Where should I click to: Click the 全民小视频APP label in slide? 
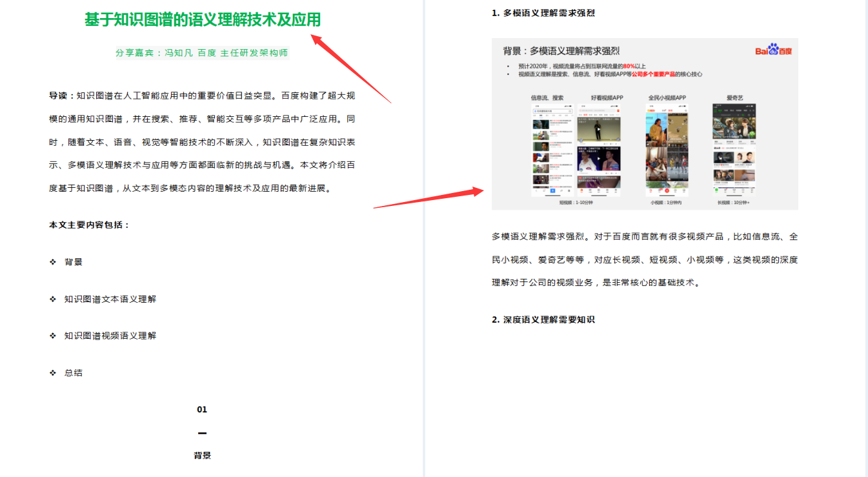click(x=667, y=98)
